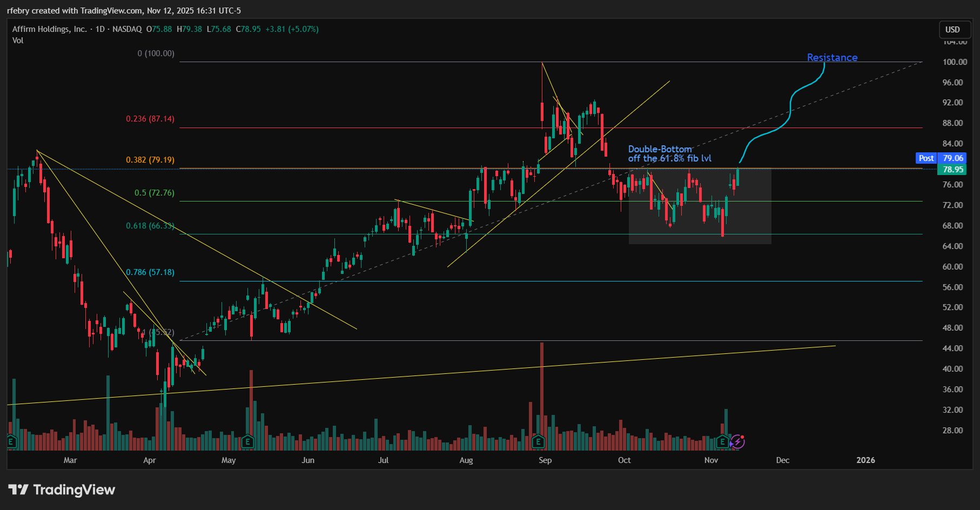Click the Jun label on time axis
Screen dimensions: 980x510
[x=308, y=460]
